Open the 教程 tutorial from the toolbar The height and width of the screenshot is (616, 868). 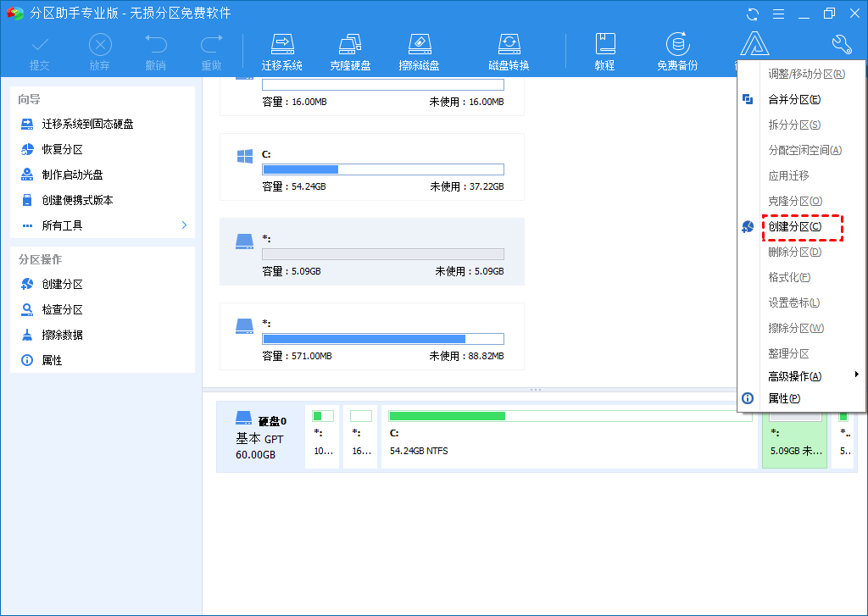coord(604,53)
